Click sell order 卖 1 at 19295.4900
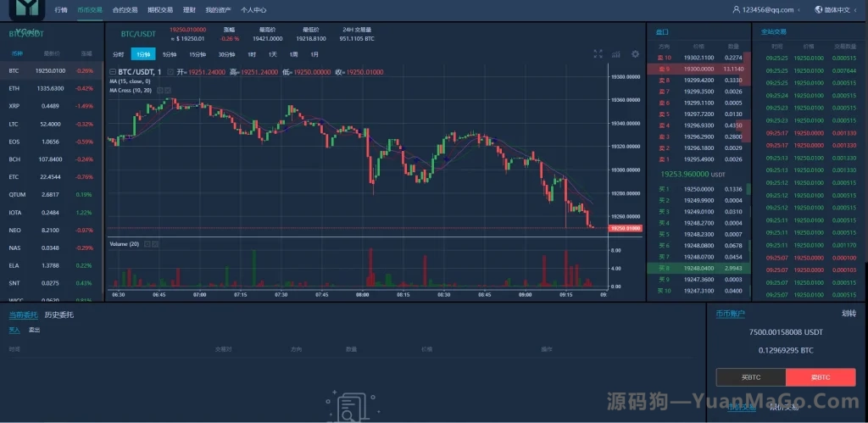868x423 pixels. tap(698, 159)
